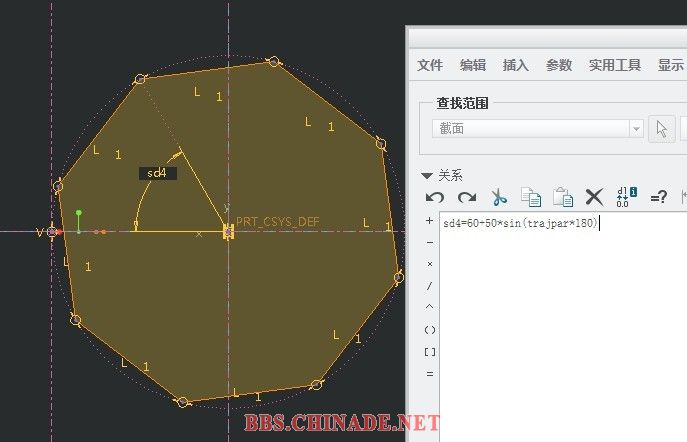
Task: Click the PRT_CSYS_DEF coordinate system label
Action: (x=278, y=222)
